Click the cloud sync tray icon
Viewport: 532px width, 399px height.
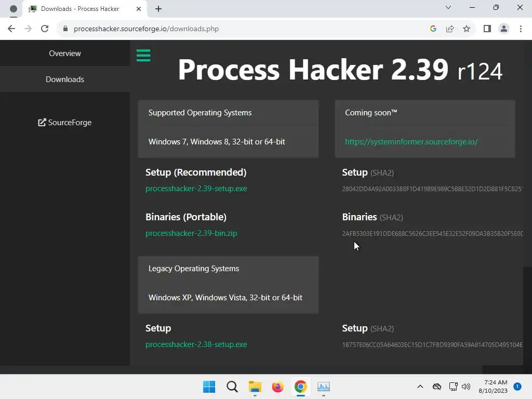click(x=436, y=387)
